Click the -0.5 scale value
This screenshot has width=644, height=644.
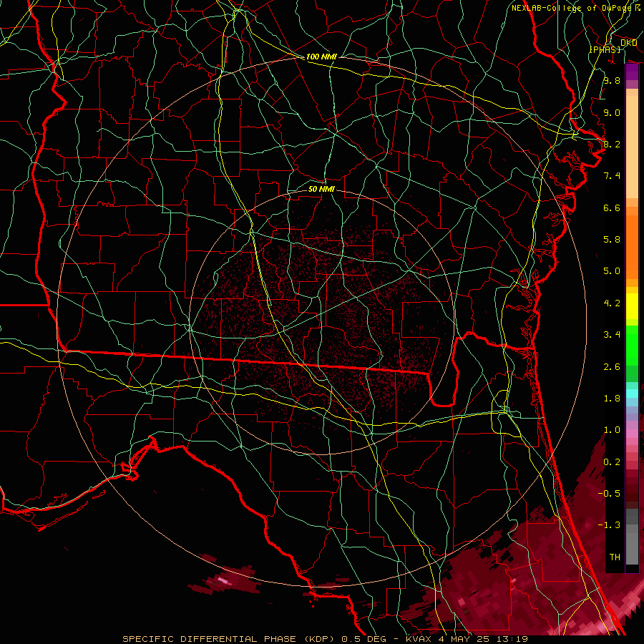609,494
